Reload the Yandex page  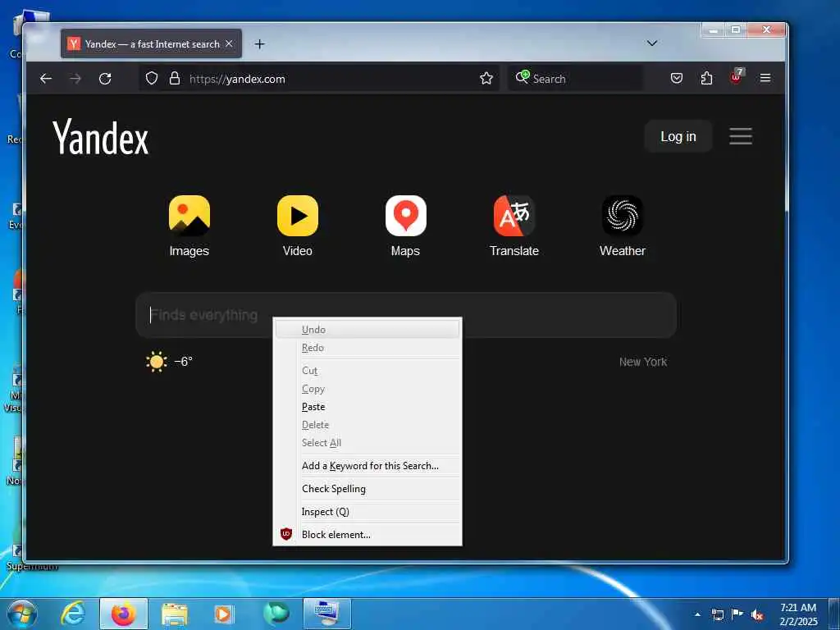coord(105,79)
